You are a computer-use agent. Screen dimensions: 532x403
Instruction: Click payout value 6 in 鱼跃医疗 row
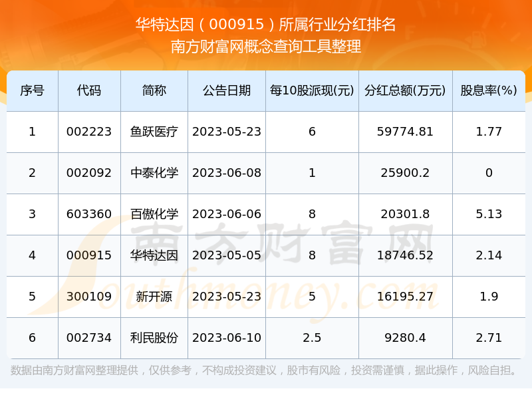[x=312, y=132]
